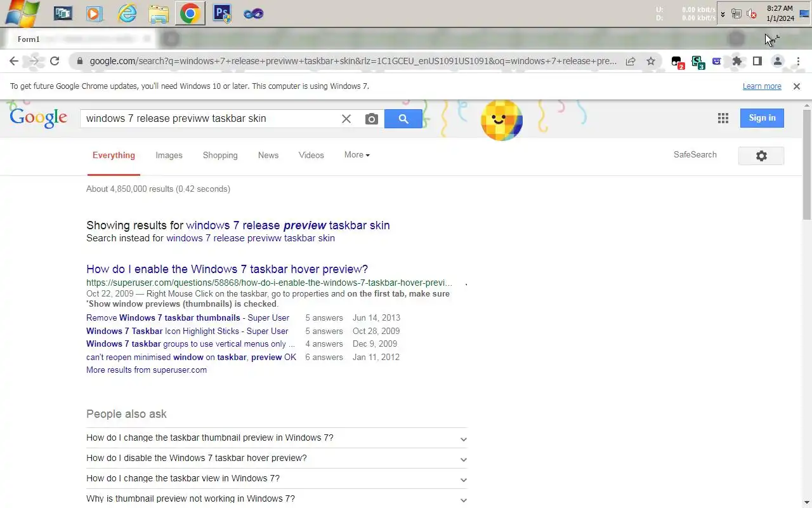Dismiss the Chrome update infobar
Viewport: 812px width, 508px height.
(x=797, y=86)
